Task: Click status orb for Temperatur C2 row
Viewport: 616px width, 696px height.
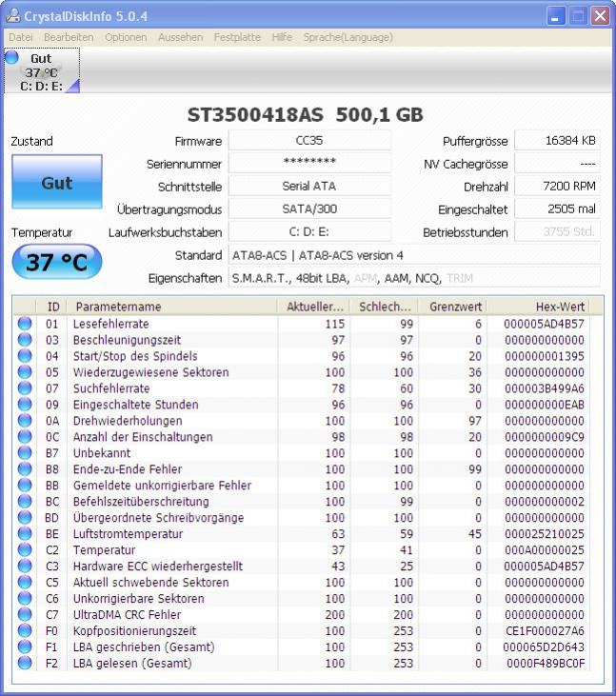Action: pos(25,549)
